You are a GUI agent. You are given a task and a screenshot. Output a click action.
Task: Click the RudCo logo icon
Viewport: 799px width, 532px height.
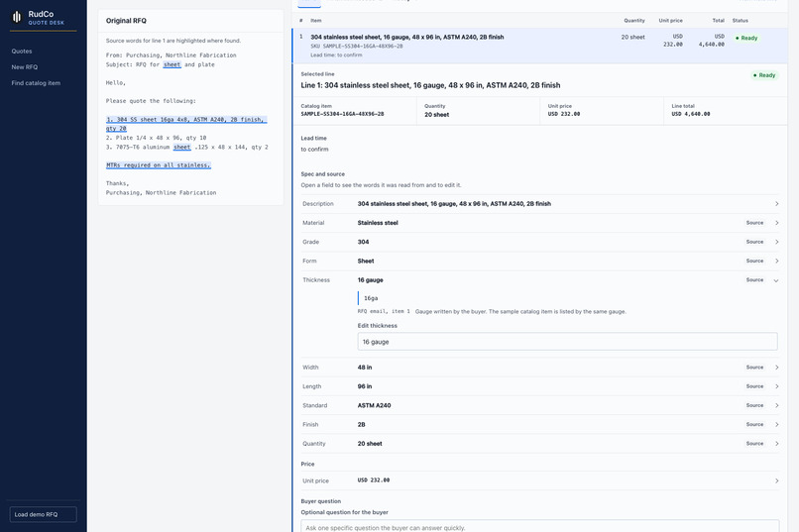(17, 17)
